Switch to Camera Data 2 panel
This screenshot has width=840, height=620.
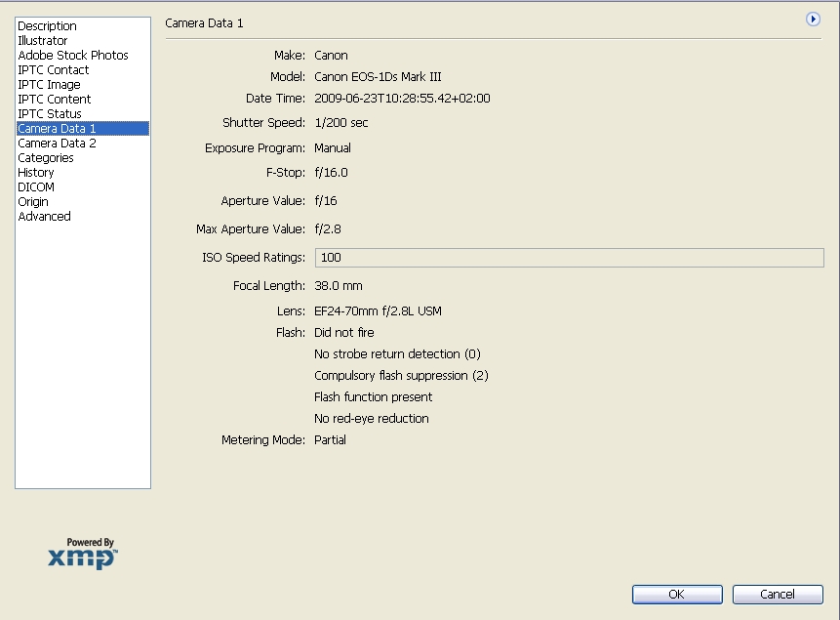[57, 144]
